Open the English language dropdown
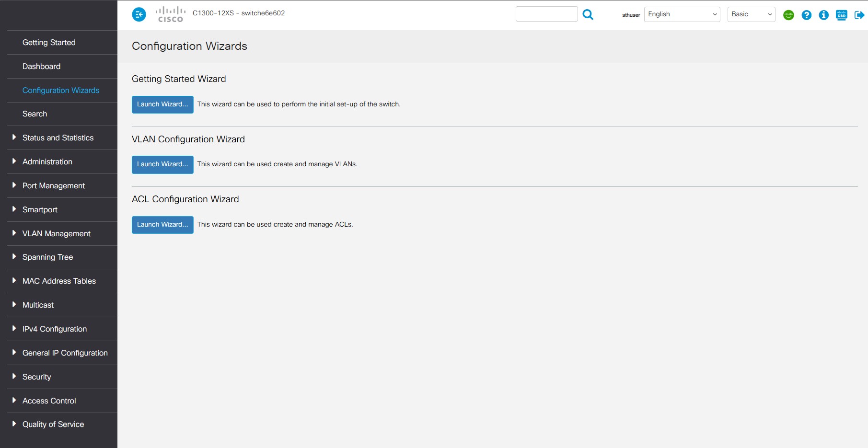This screenshot has width=868, height=448. point(682,14)
